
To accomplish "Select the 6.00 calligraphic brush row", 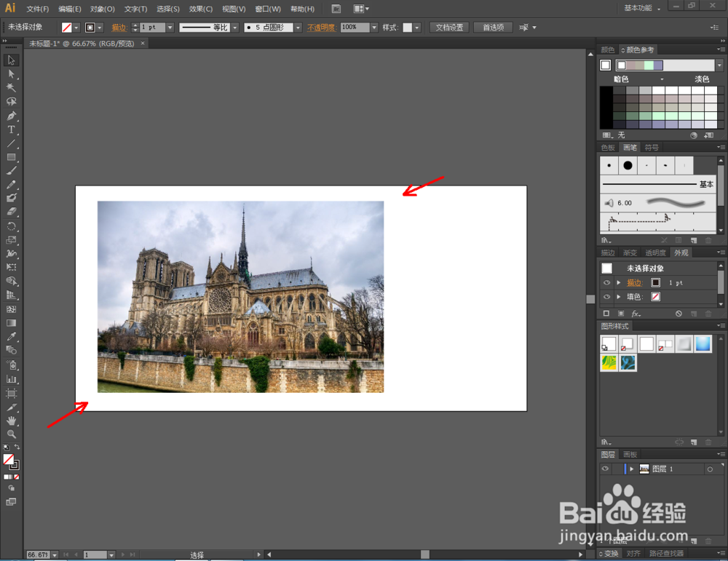I will pos(657,203).
